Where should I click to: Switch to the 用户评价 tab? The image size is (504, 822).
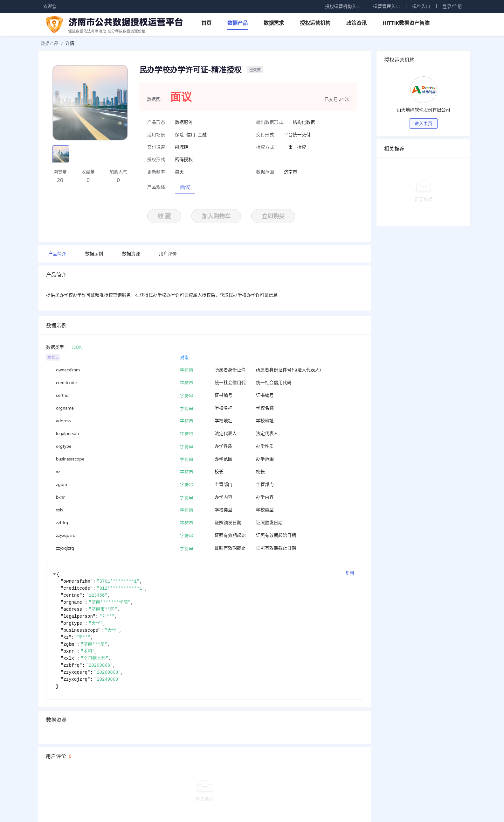pyautogui.click(x=168, y=254)
